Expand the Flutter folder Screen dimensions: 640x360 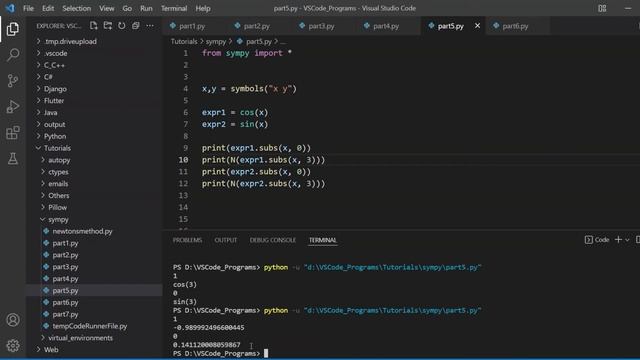point(94,100)
